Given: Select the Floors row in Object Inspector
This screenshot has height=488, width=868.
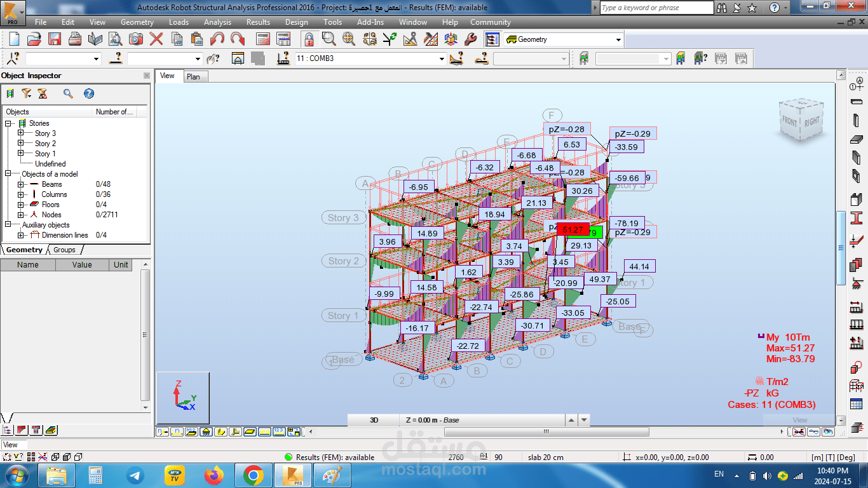Looking at the screenshot, I should [x=51, y=205].
